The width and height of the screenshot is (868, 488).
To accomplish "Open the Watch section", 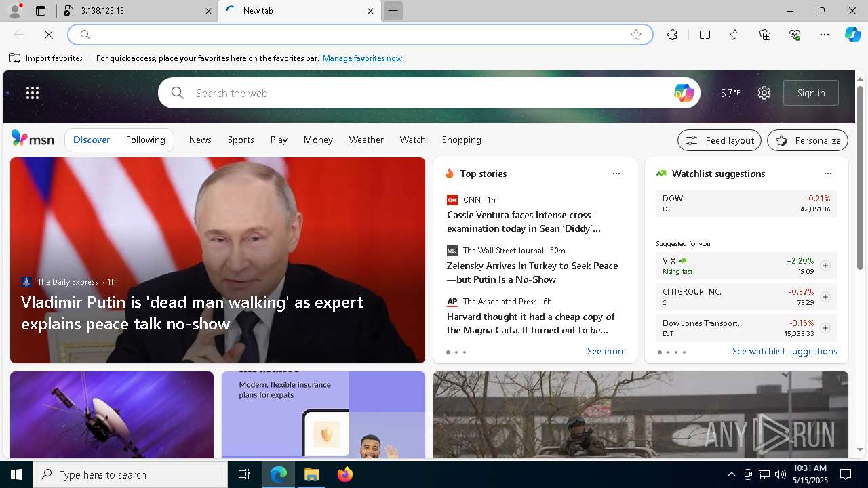I will tap(413, 140).
